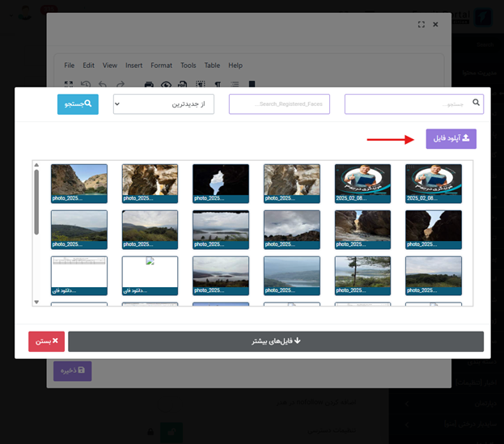Select the white cave opening silhouette thumbnail
Image resolution: width=504 pixels, height=444 pixels.
click(x=221, y=183)
